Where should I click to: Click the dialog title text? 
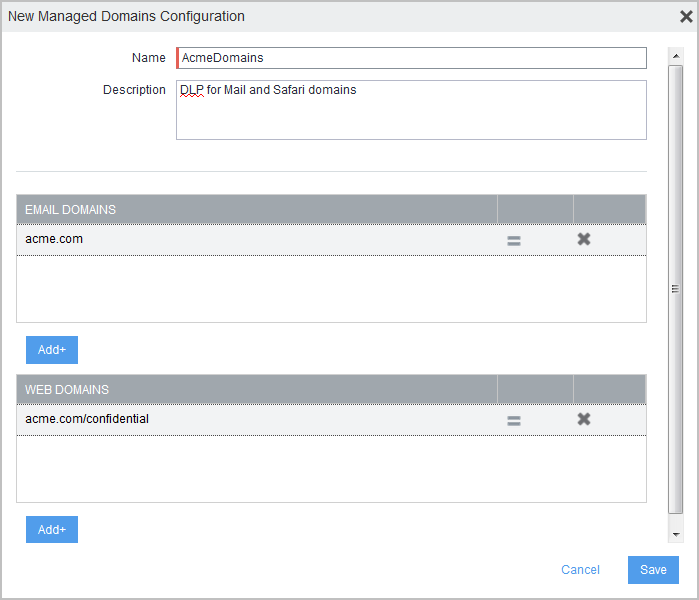[126, 16]
